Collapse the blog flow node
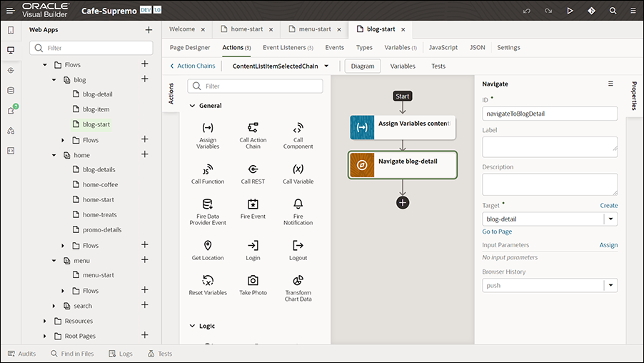The width and height of the screenshot is (644, 363). coord(54,80)
